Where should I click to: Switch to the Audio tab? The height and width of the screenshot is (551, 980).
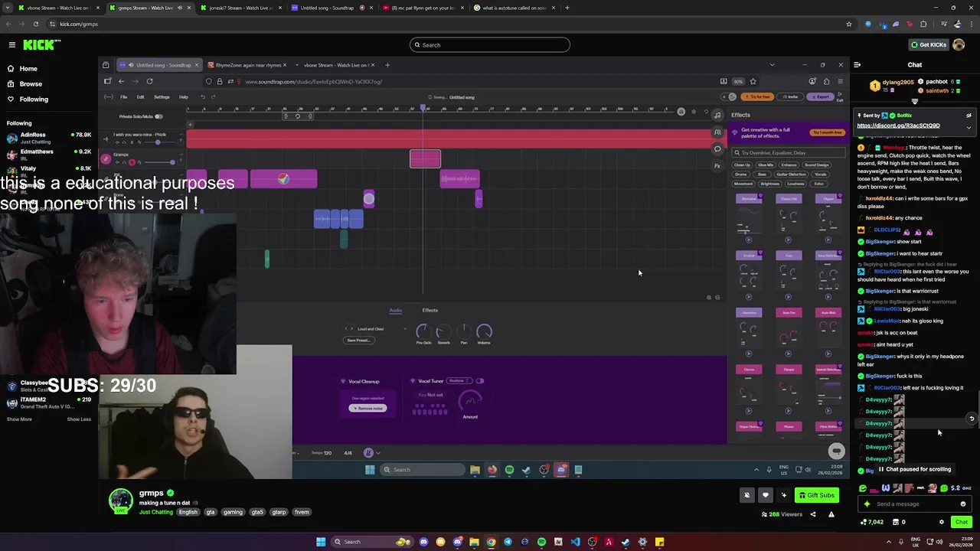click(x=395, y=311)
